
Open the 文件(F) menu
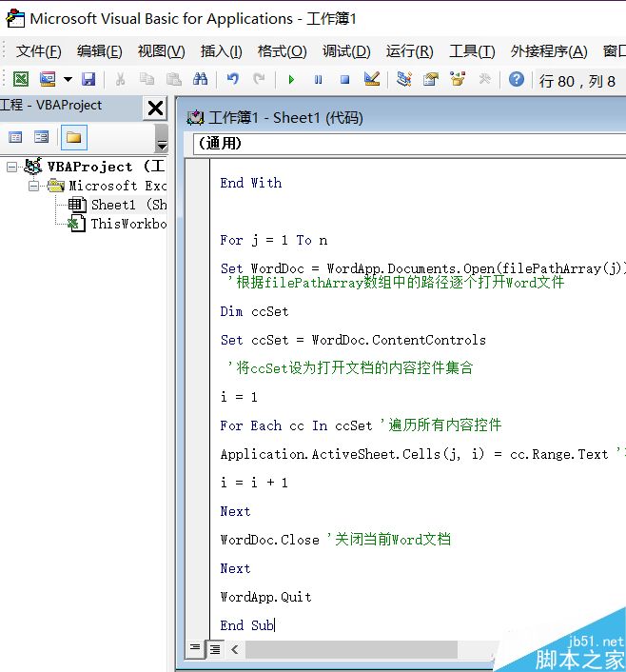coord(39,51)
